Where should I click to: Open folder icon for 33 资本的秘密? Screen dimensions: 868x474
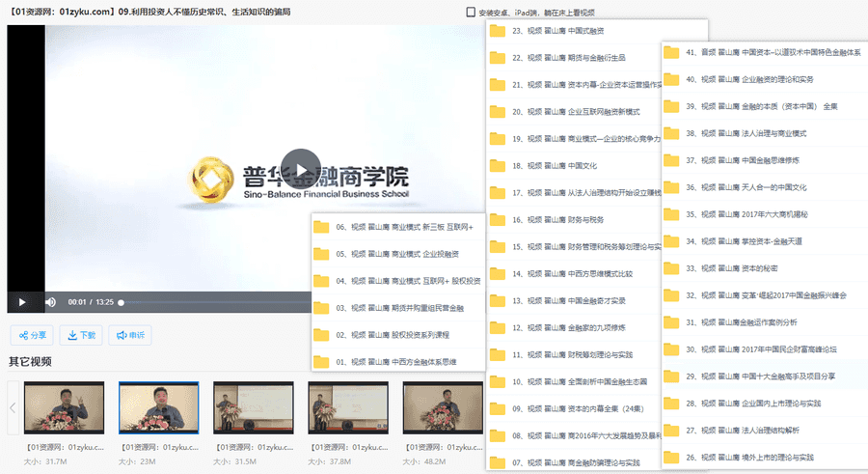(671, 268)
